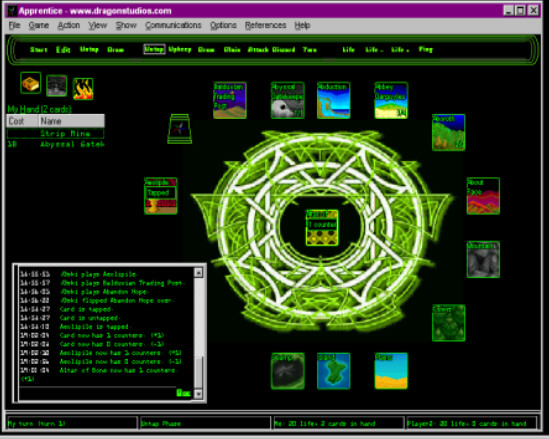Select the Abyssal Gatekeeper card on table
549x439 pixels.
coord(287,100)
